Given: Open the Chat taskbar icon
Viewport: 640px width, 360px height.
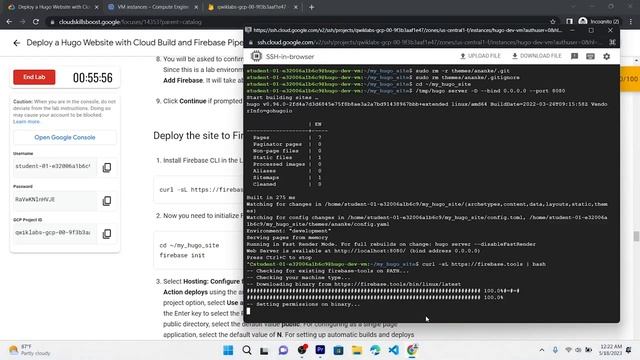Looking at the screenshot, I should coord(283,350).
